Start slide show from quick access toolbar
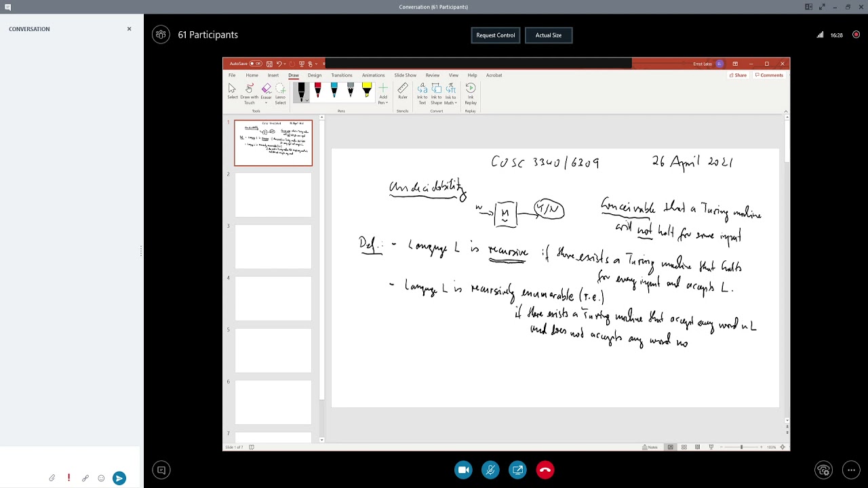Screen dimensions: 868x488 point(302,64)
